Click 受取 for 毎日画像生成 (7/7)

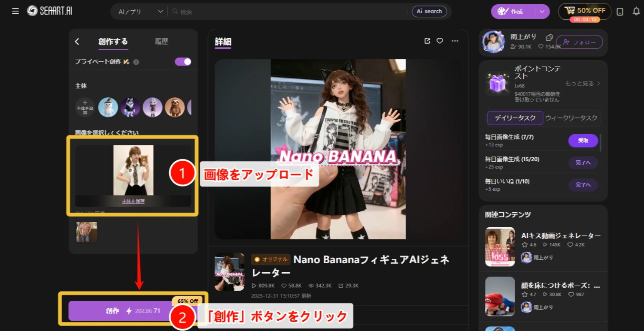(583, 141)
